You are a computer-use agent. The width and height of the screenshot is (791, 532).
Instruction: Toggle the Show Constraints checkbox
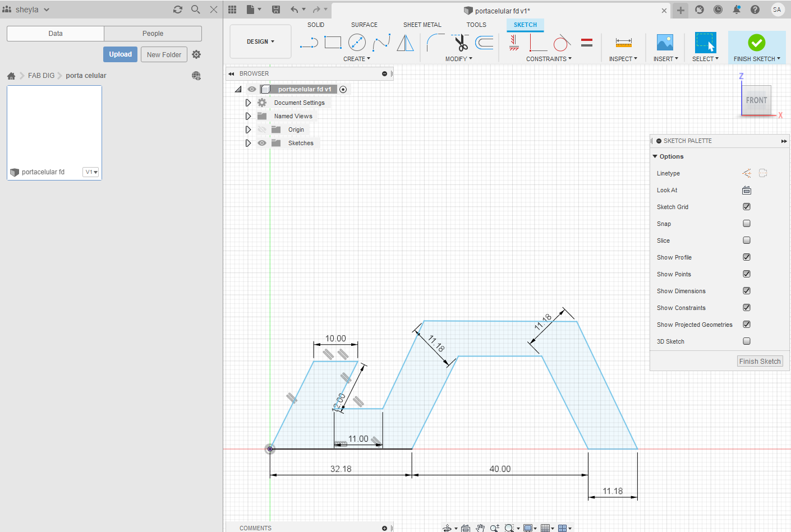[x=747, y=308]
